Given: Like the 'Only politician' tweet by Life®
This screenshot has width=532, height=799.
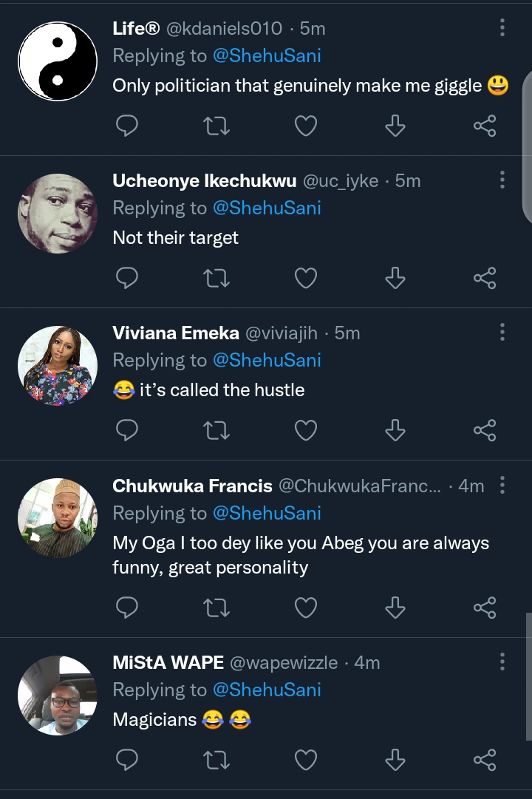Looking at the screenshot, I should coord(306,126).
